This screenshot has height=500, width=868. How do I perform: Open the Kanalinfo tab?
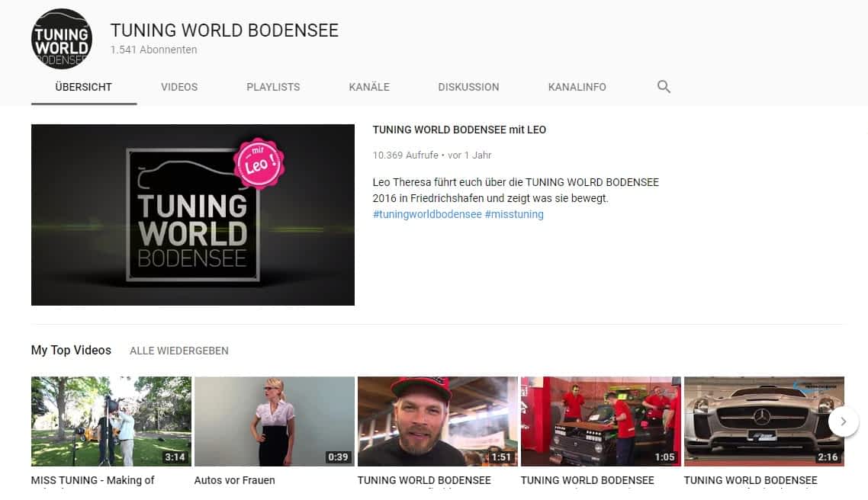[x=577, y=87]
